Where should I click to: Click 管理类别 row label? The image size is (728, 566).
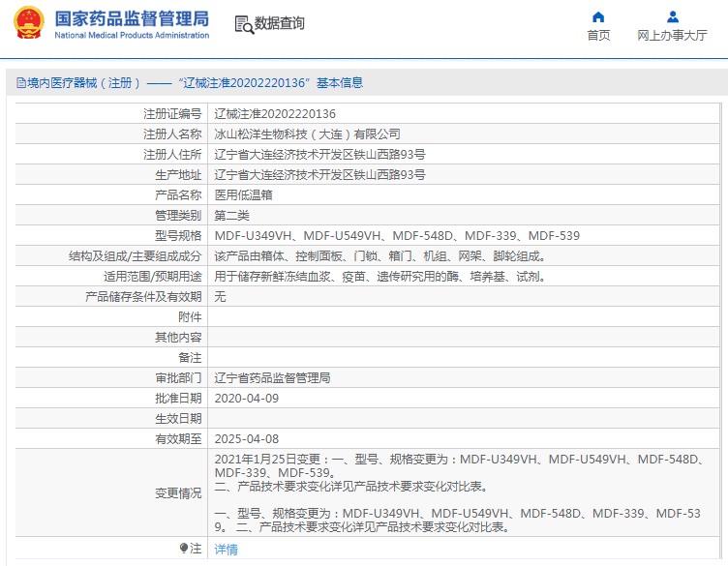coord(178,215)
